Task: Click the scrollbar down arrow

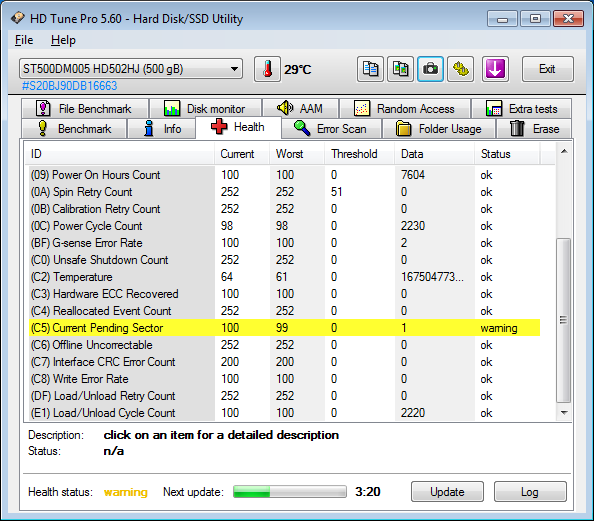Action: click(564, 413)
